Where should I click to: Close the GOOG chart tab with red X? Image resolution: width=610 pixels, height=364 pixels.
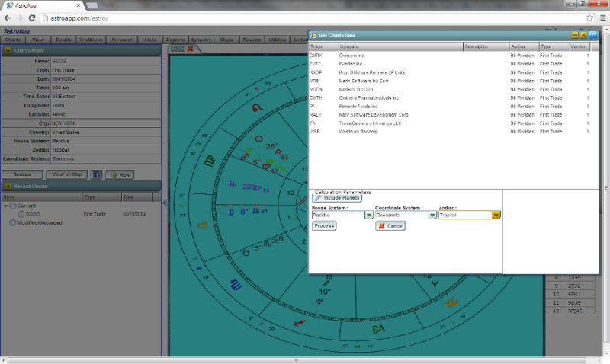point(190,49)
